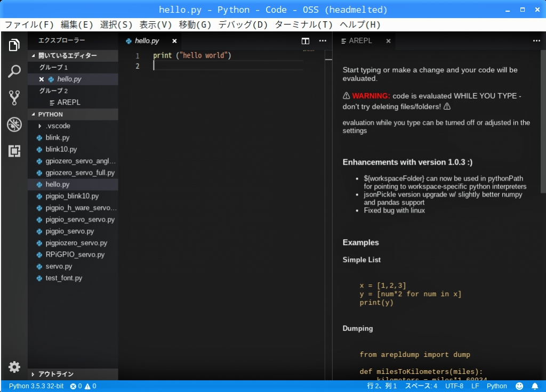Collapse the 開いているエディター section
The image size is (546, 392).
(34, 55)
